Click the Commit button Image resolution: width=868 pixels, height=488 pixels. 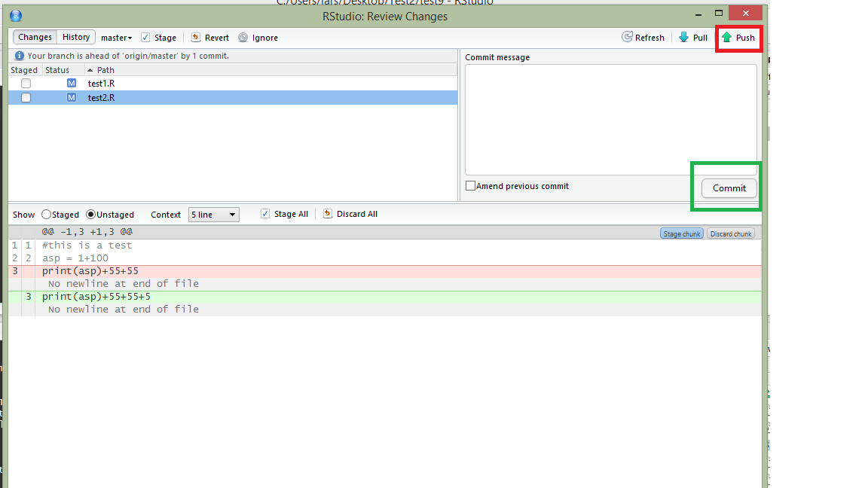tap(729, 188)
